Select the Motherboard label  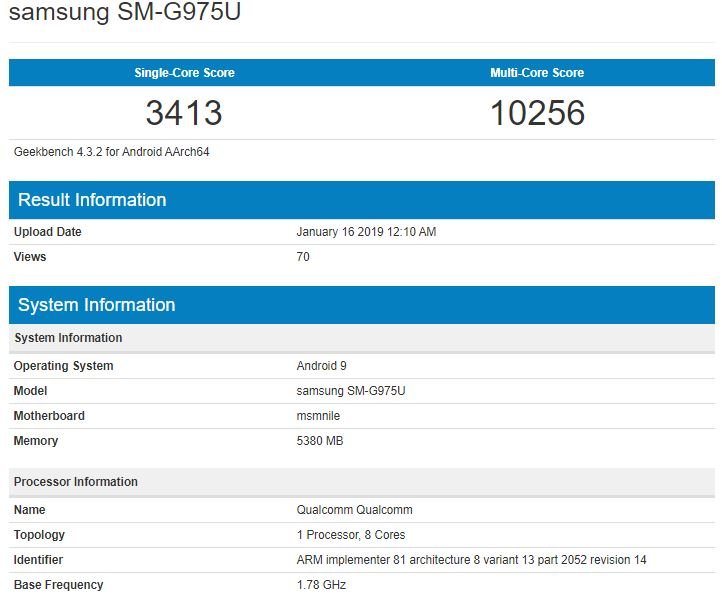coord(49,415)
